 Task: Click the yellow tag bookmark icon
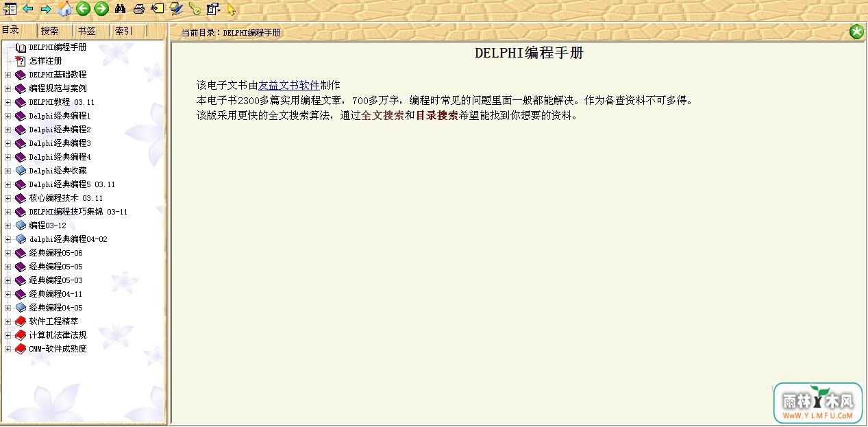pos(158,9)
